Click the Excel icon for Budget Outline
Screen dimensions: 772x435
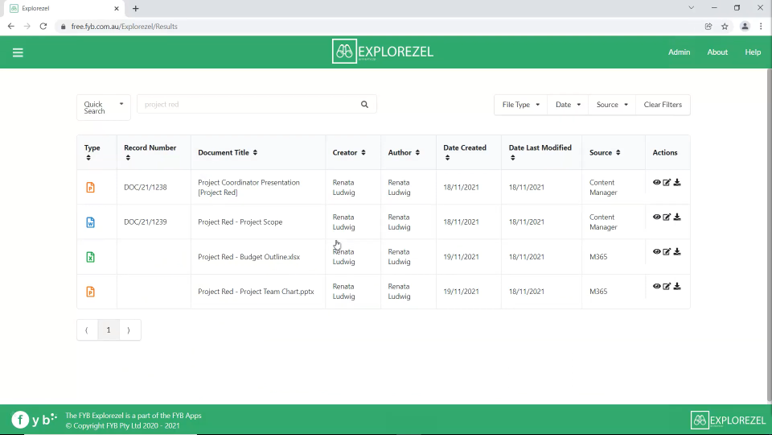click(x=91, y=257)
